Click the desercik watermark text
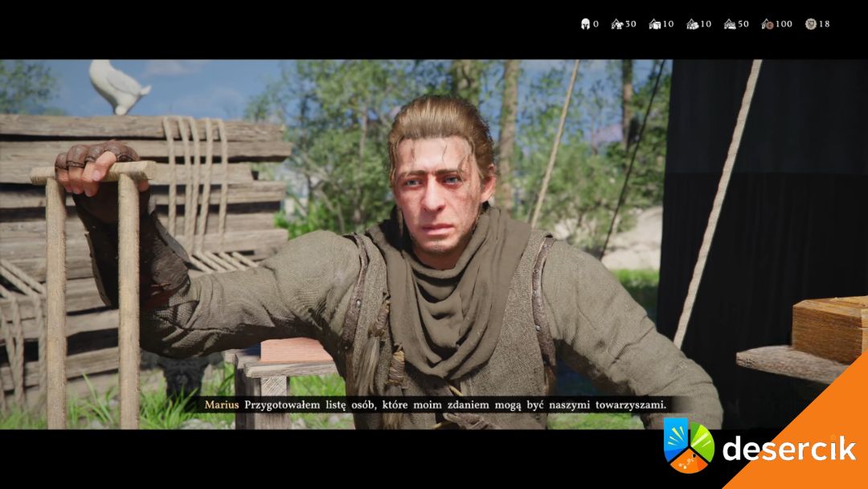Viewport: 868px width, 489px height. (788, 449)
